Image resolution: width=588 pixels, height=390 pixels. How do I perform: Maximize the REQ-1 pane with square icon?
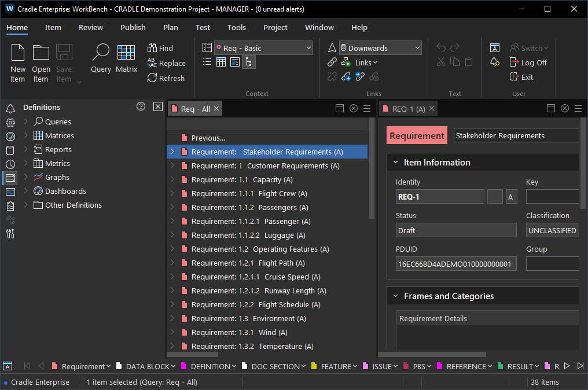551,108
